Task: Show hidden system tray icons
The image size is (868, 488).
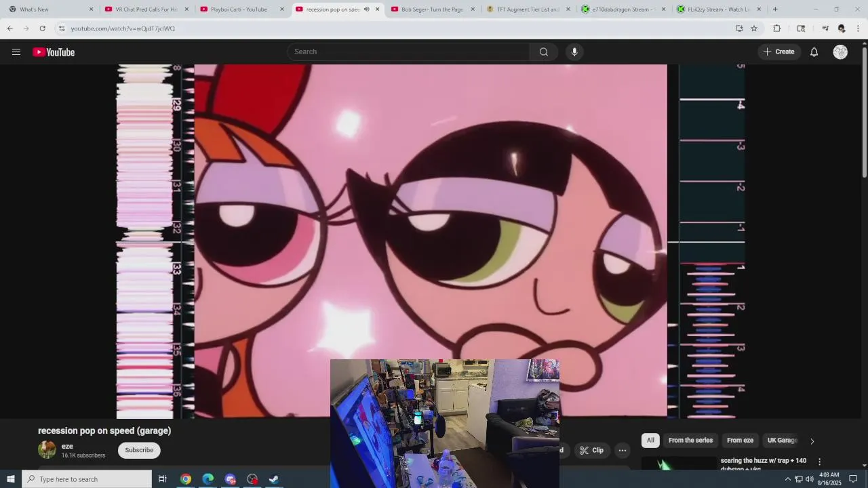Action: click(788, 479)
